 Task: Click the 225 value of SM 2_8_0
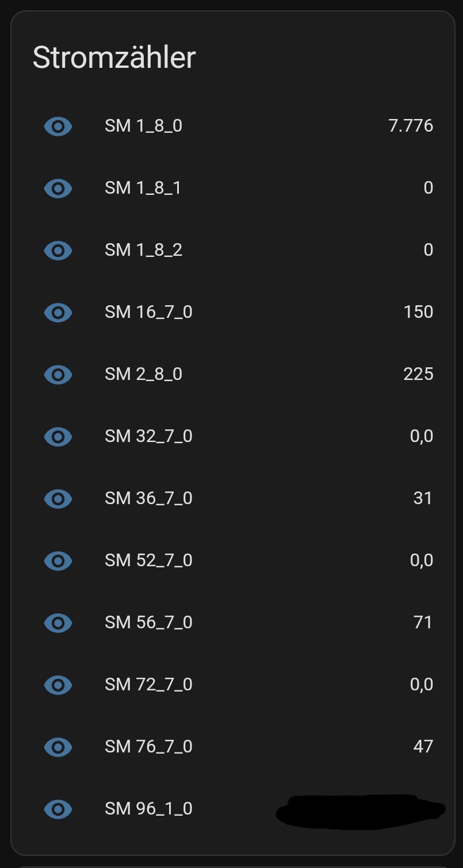click(418, 374)
